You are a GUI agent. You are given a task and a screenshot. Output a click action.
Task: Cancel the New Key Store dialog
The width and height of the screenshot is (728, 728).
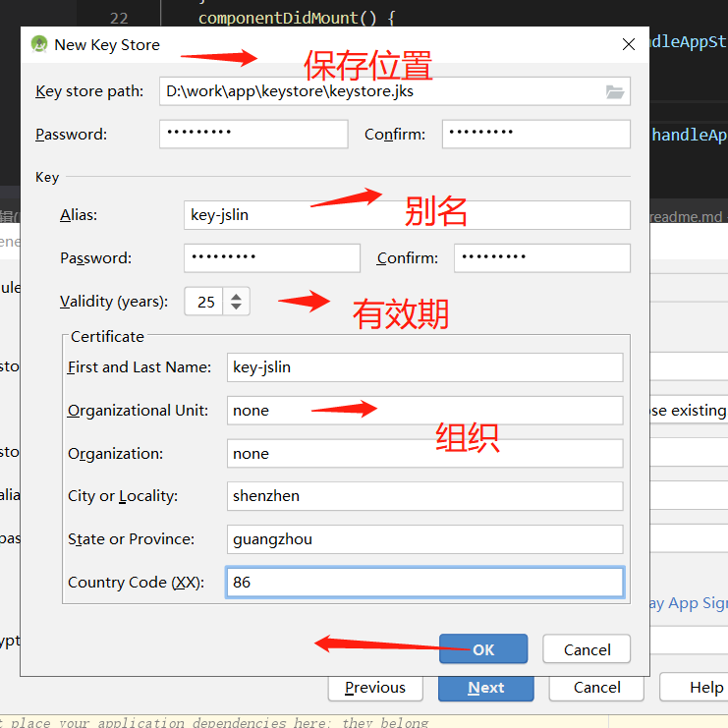(587, 649)
